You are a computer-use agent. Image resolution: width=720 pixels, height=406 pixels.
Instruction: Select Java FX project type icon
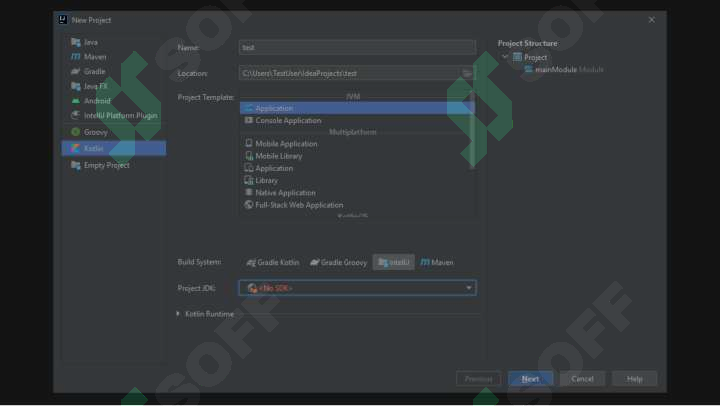coord(76,86)
